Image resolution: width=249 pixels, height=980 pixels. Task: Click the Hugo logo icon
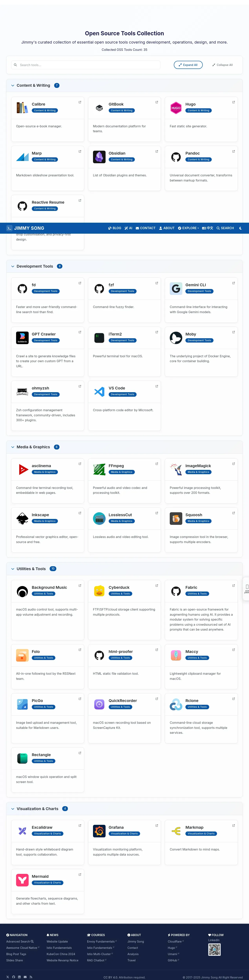pyautogui.click(x=176, y=108)
